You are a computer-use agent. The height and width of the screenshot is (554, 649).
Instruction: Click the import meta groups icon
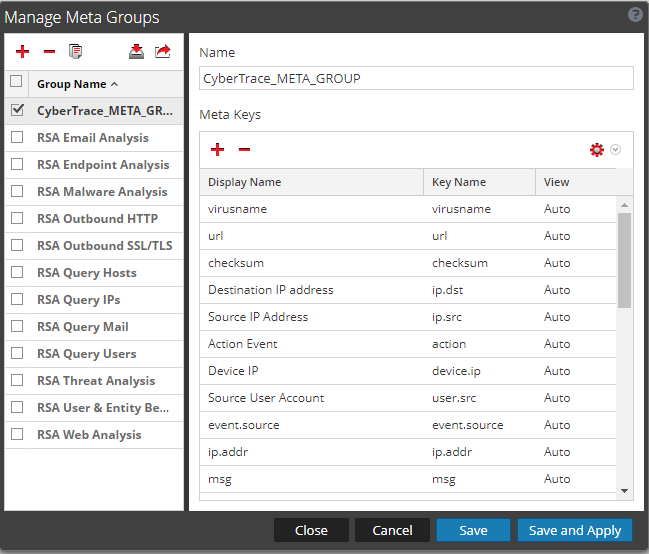pos(137,52)
